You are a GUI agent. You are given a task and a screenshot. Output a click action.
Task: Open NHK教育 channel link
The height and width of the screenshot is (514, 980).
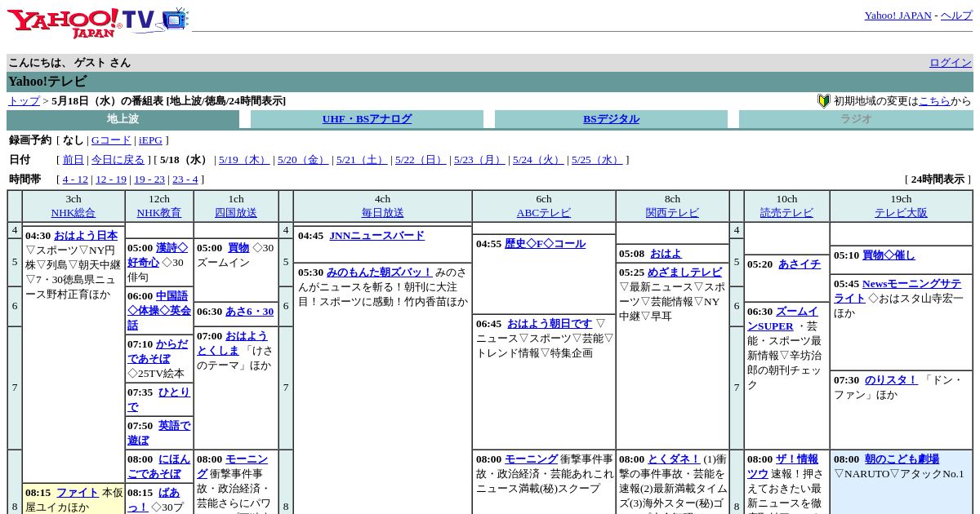[x=159, y=213]
